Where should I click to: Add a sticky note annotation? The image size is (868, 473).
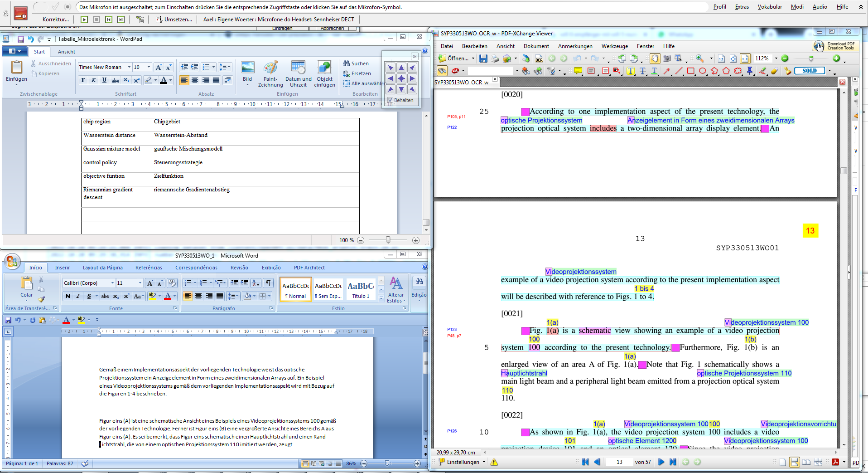pyautogui.click(x=578, y=71)
